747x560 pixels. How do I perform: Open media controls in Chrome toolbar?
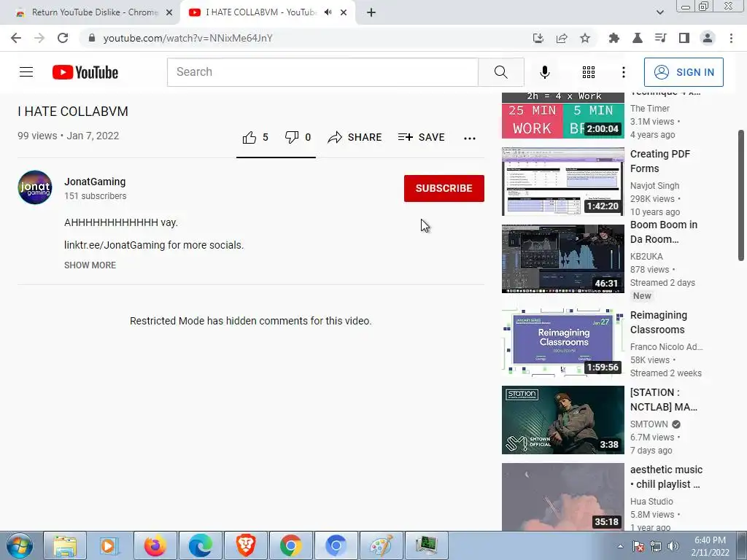660,38
